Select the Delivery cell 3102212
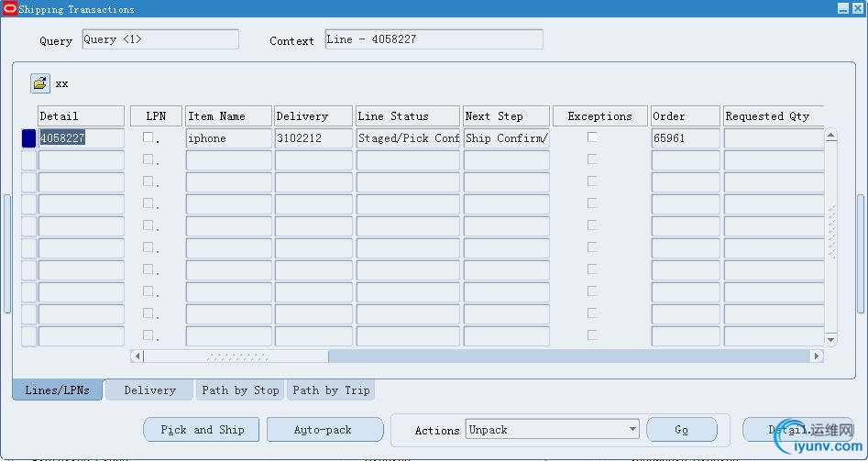Screen dimensions: 868x461 (x=313, y=138)
